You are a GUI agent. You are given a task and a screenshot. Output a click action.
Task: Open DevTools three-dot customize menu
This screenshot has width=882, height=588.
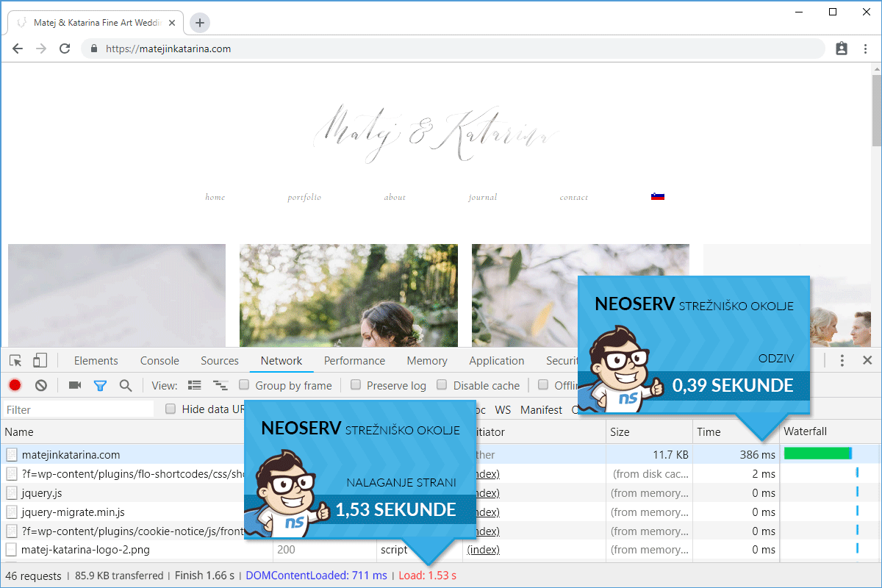842,360
